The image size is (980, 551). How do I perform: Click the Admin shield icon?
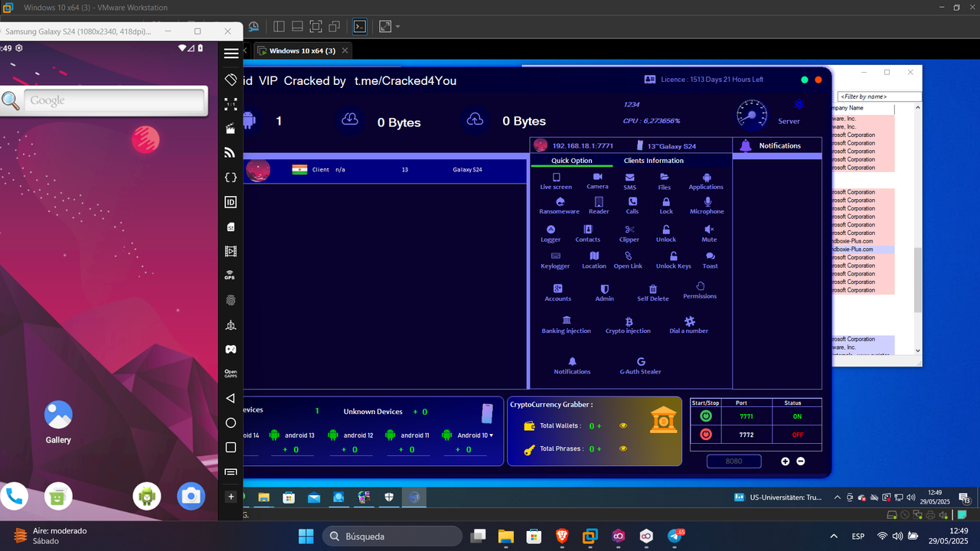coord(605,289)
